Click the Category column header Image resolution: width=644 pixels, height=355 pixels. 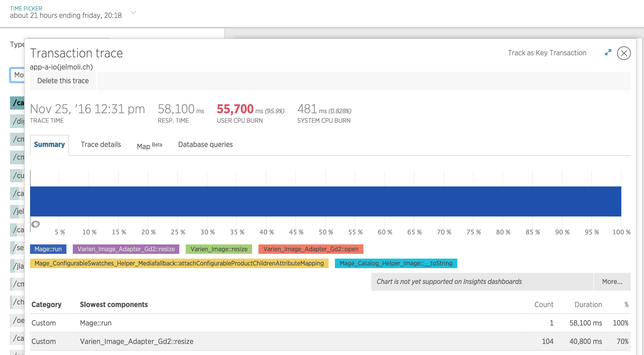(x=46, y=305)
